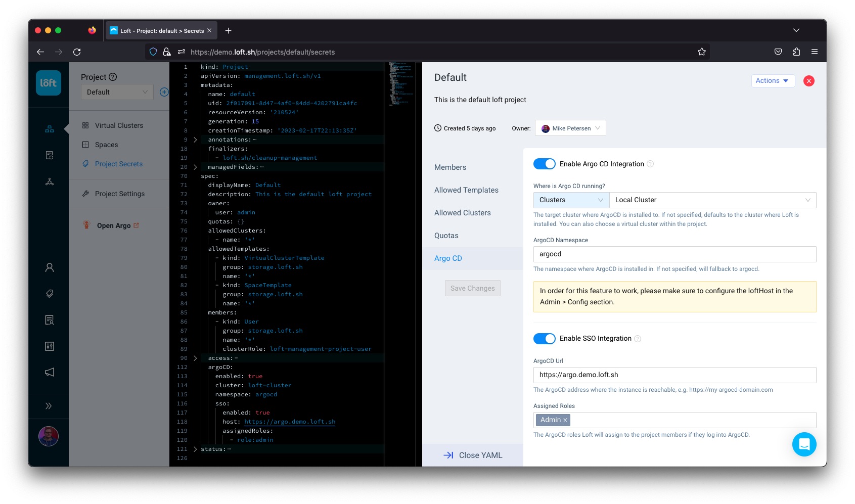The width and height of the screenshot is (855, 504).
Task: Click the ArgoCD Url input field
Action: point(674,375)
